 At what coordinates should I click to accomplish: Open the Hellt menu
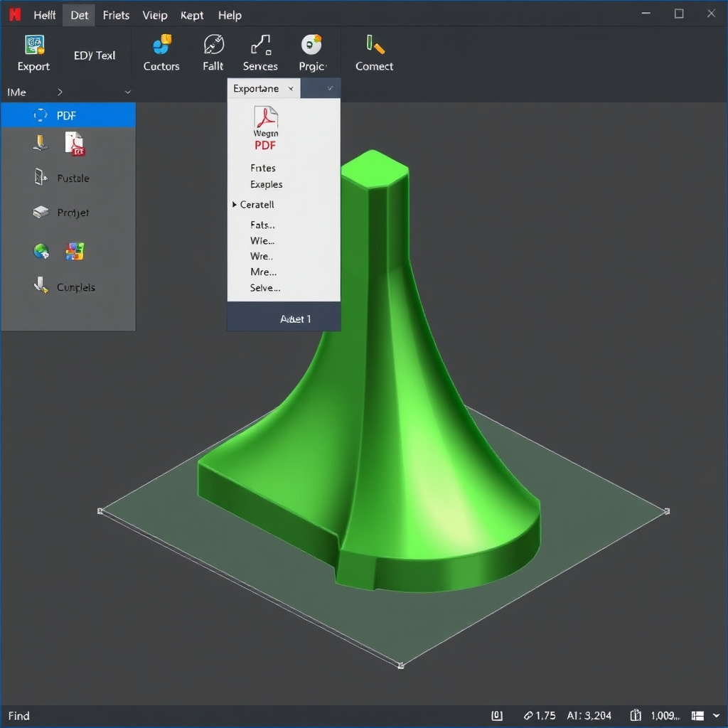click(45, 16)
